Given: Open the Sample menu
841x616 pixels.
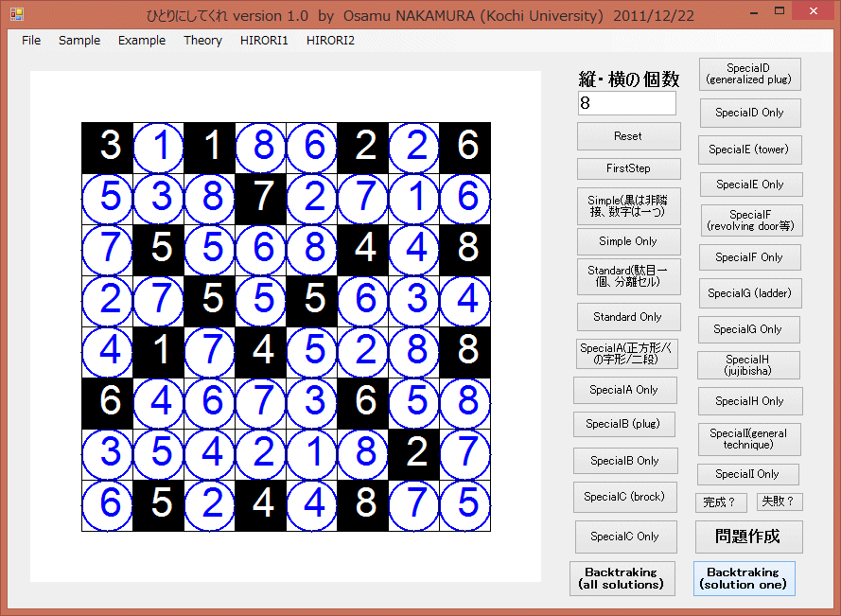Looking at the screenshot, I should point(79,41).
